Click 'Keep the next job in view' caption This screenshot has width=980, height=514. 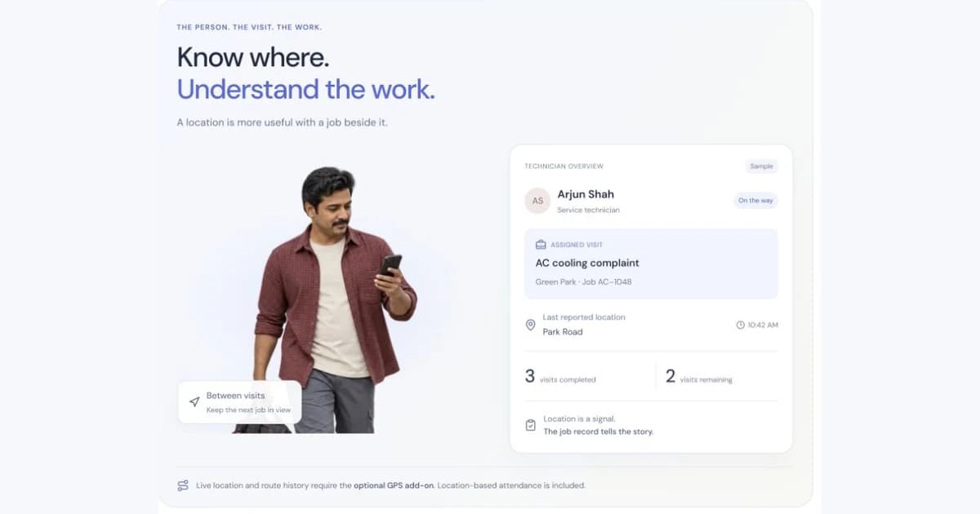pyautogui.click(x=248, y=410)
